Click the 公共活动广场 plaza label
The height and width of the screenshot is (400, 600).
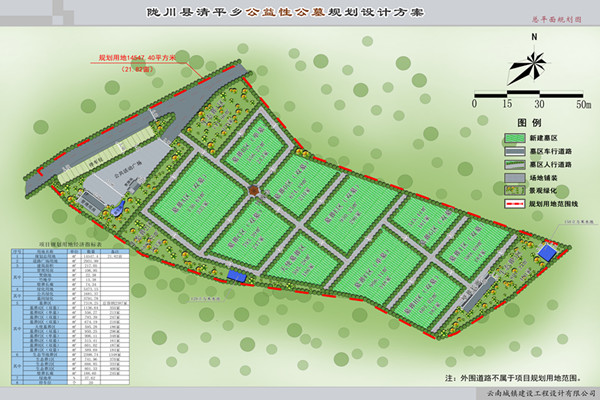point(126,172)
